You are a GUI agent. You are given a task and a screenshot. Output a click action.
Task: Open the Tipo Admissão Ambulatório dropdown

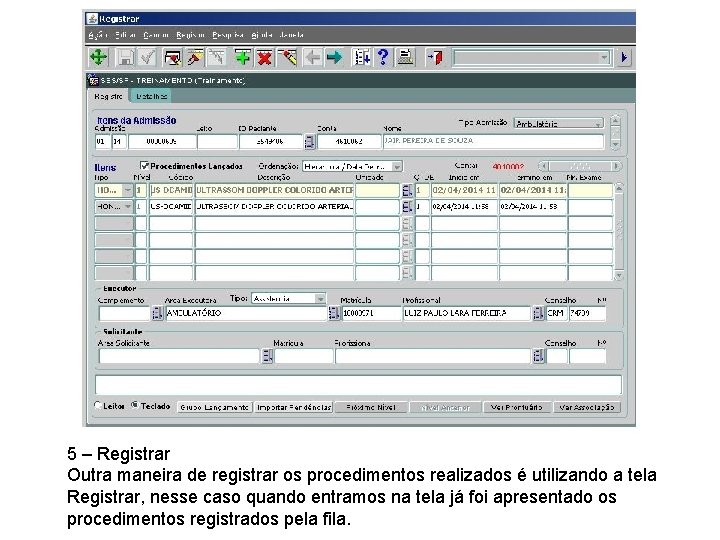559,124
